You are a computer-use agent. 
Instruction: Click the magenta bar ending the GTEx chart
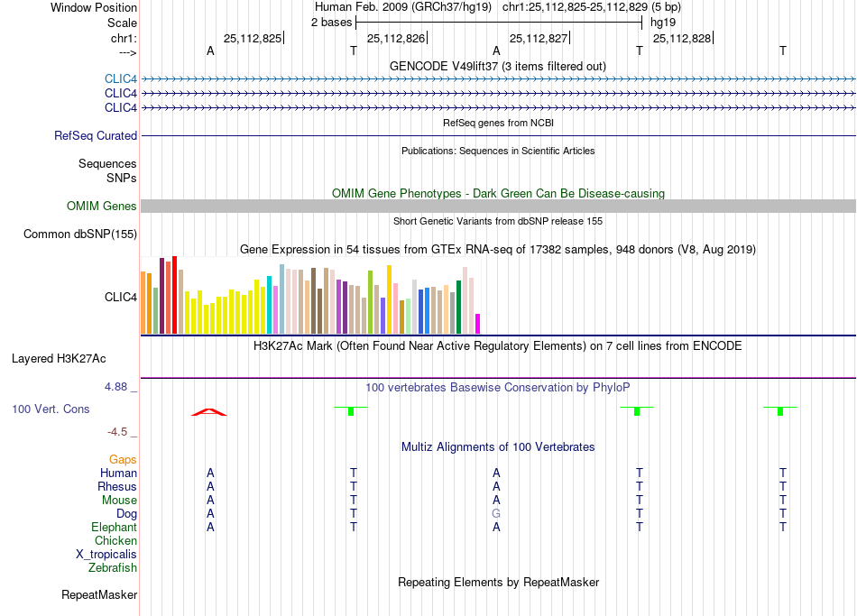(478, 324)
